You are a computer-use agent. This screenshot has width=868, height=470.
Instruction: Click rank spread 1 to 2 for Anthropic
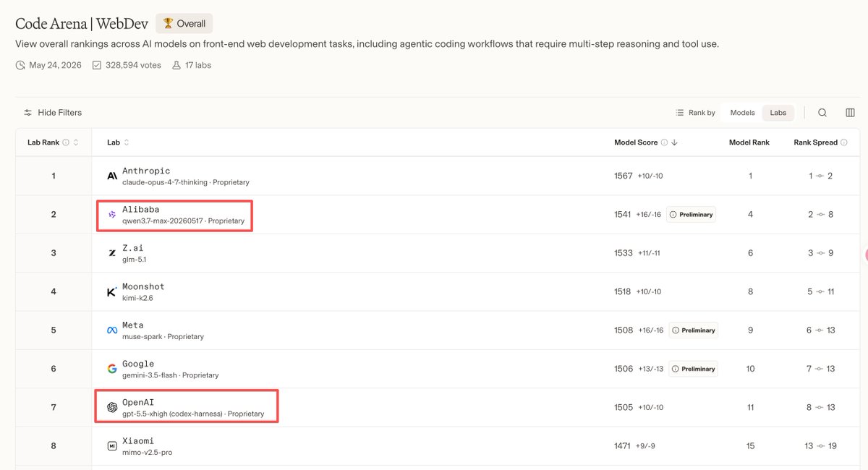[820, 176]
